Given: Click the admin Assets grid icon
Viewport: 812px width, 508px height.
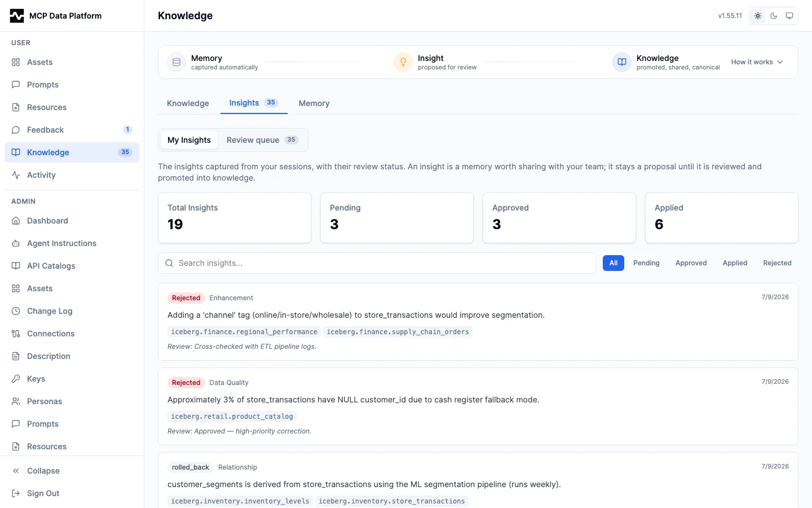Looking at the screenshot, I should click(x=16, y=288).
